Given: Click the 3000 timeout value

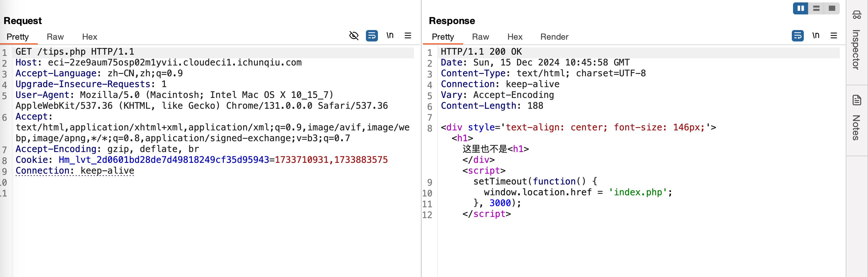Looking at the screenshot, I should (x=500, y=203).
